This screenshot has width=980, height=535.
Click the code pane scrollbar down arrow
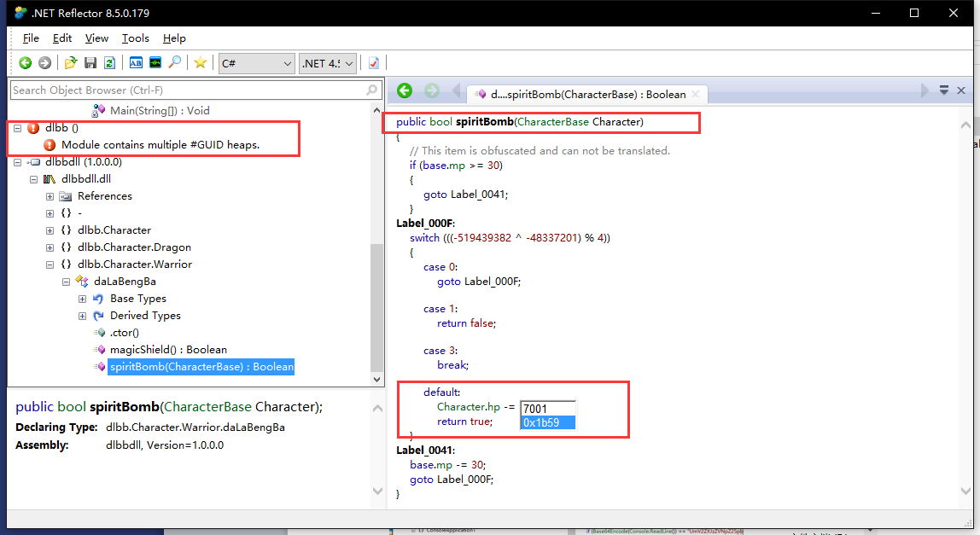click(x=965, y=491)
